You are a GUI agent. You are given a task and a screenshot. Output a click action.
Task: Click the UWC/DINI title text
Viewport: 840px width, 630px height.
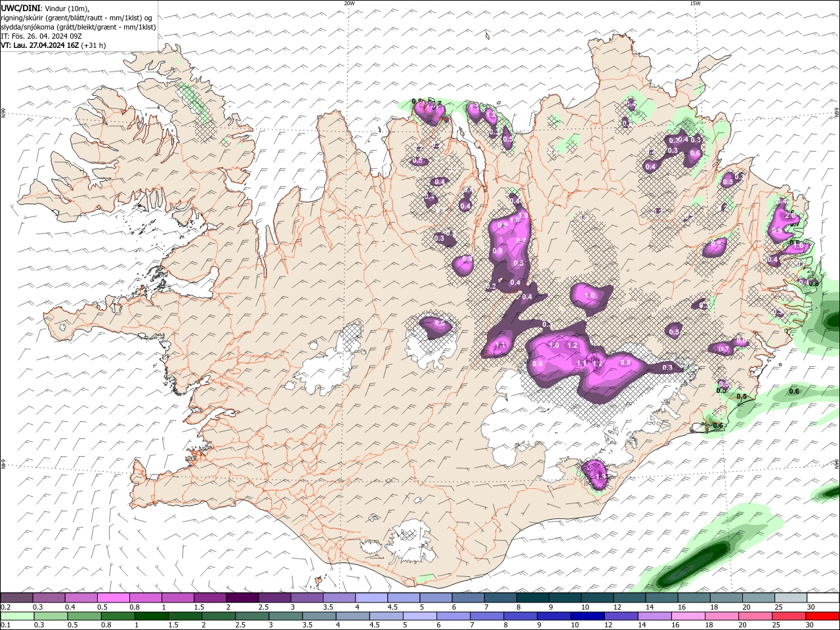tap(21, 8)
